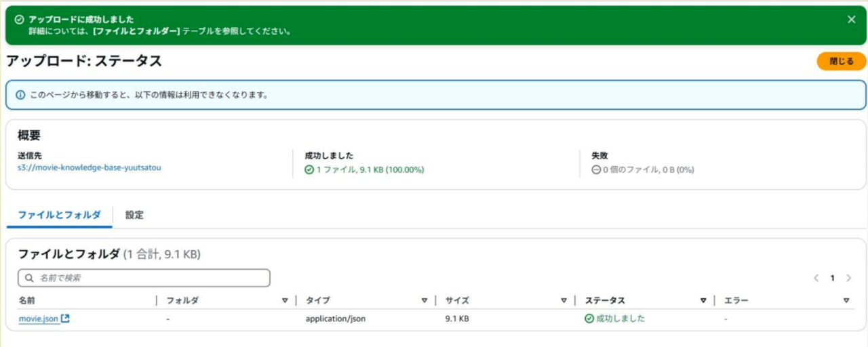Go to previous page arrow in pagination

816,278
